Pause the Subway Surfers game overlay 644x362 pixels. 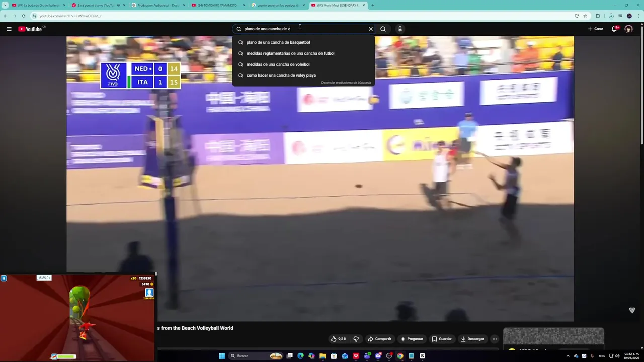tap(4, 278)
